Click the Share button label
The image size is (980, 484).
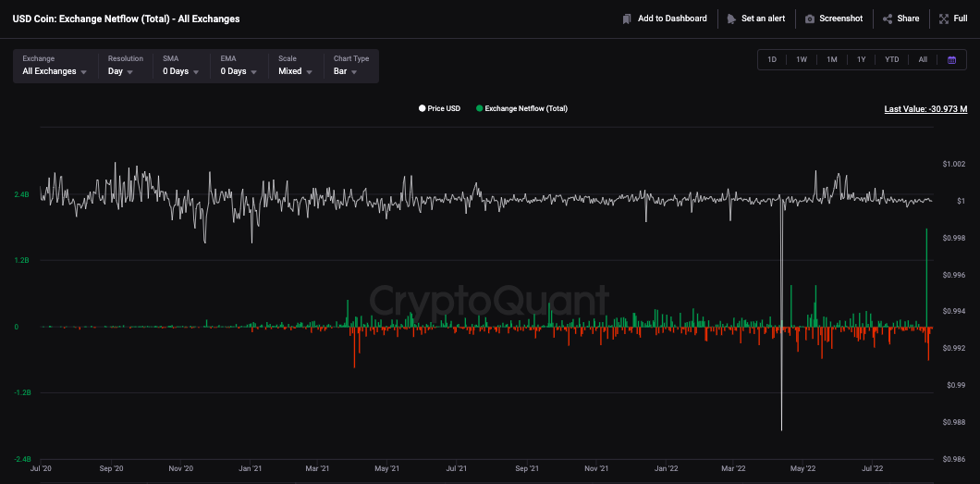[908, 19]
